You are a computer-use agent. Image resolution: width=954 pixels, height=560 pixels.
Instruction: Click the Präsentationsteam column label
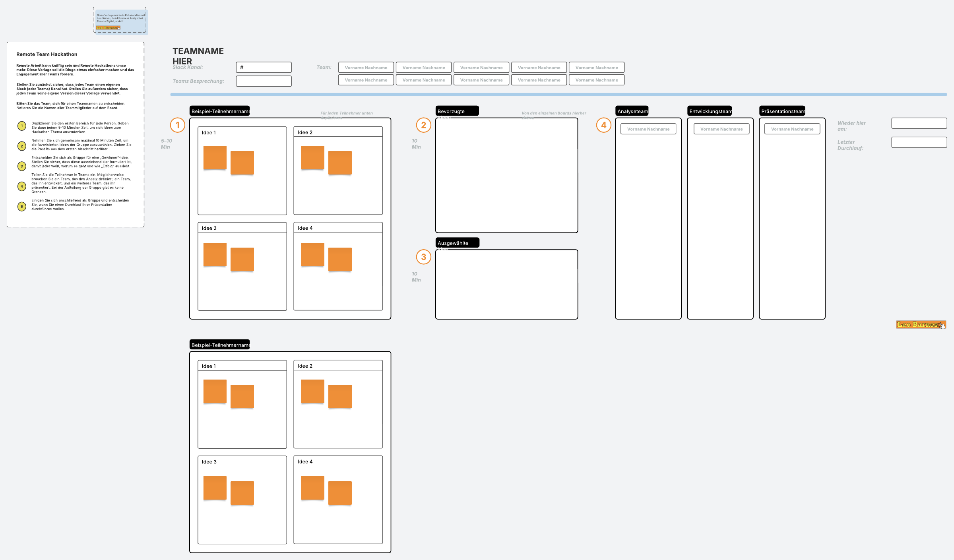pos(782,111)
